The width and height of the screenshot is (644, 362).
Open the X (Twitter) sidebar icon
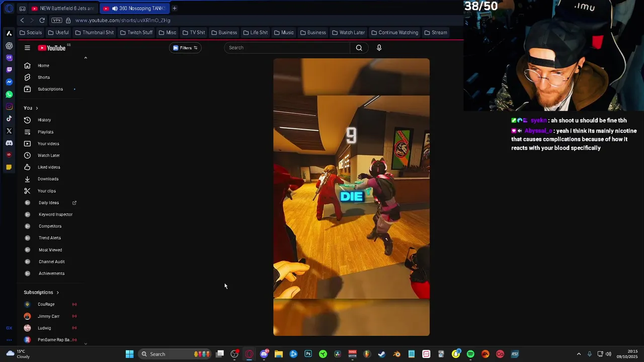click(9, 131)
